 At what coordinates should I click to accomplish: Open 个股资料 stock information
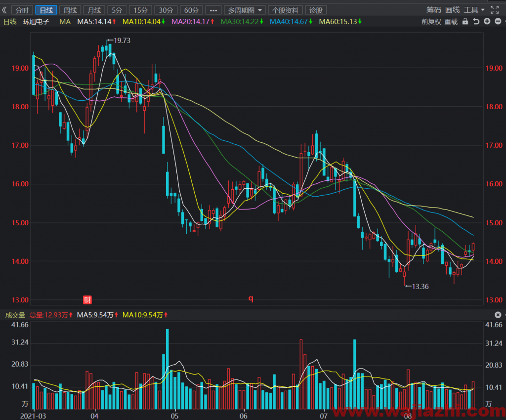285,10
